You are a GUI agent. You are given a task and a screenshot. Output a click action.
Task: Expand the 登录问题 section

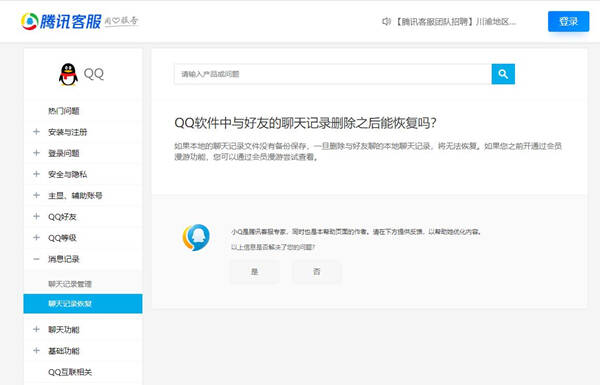[36, 153]
